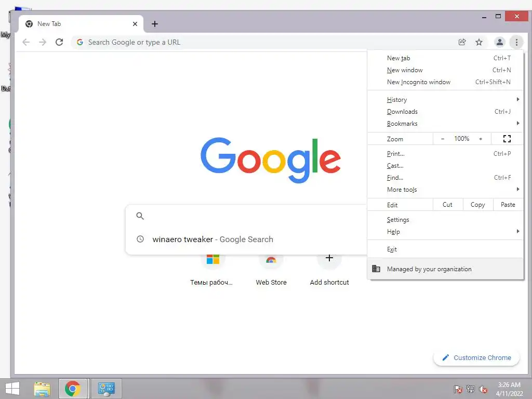Screen dimensions: 532x399
Task: Decrease zoom with the minus button
Action: click(443, 138)
